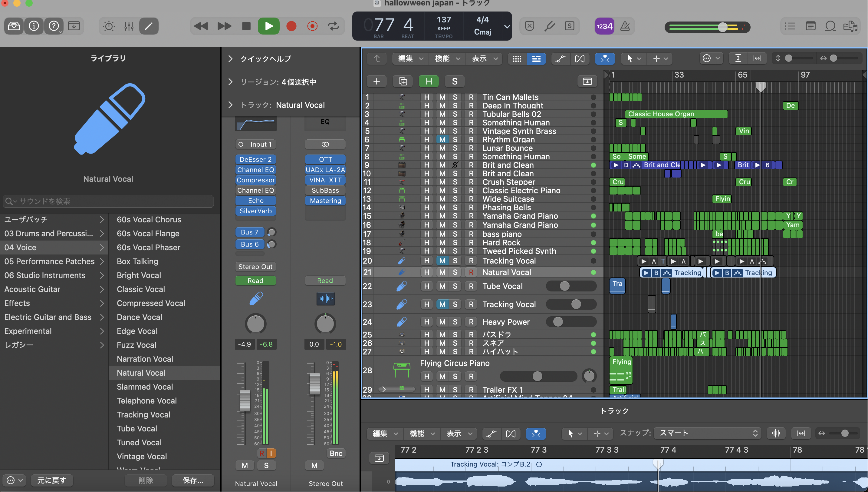Toggle the editor waveform zoom icon
The image size is (868, 492).
[x=776, y=433]
